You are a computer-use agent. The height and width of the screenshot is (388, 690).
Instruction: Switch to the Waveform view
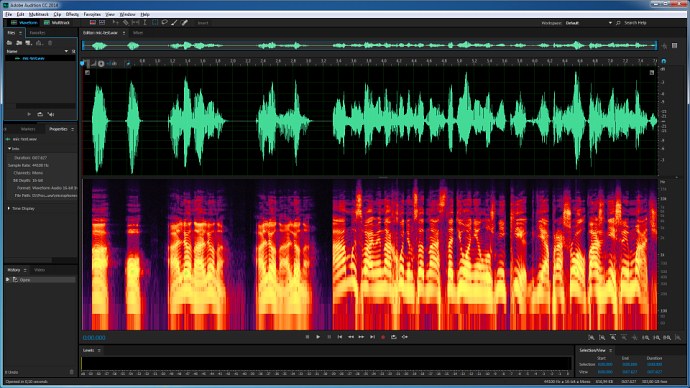(25, 23)
